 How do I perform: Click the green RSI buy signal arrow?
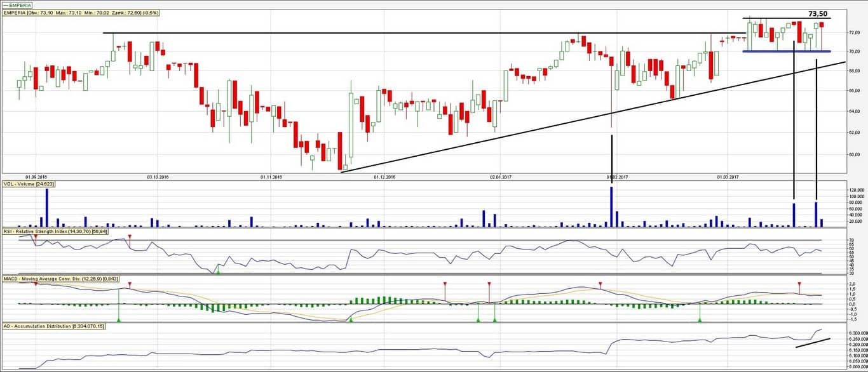click(218, 272)
